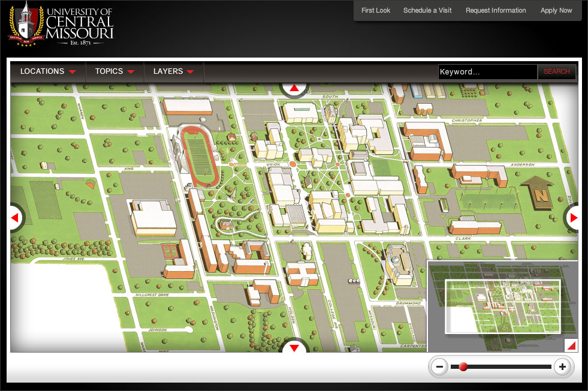Expand the Topics dropdown menu
Viewport: 588px width, 391px height.
(114, 71)
